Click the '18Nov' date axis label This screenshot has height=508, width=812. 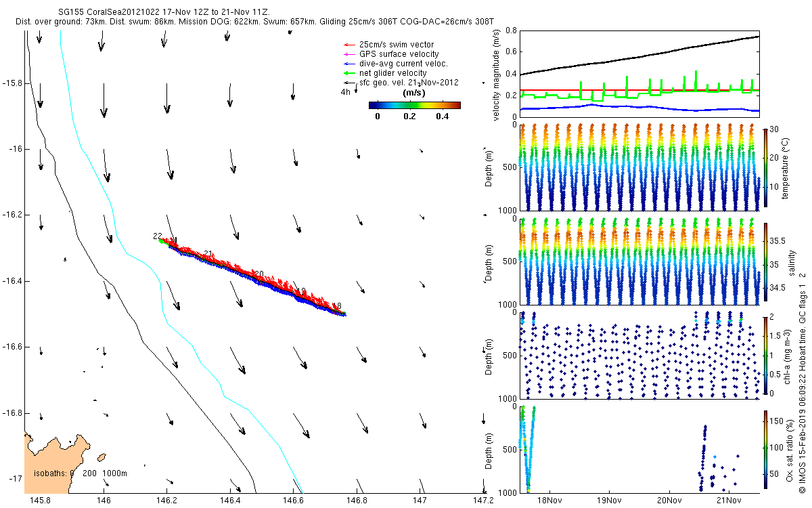(x=549, y=500)
